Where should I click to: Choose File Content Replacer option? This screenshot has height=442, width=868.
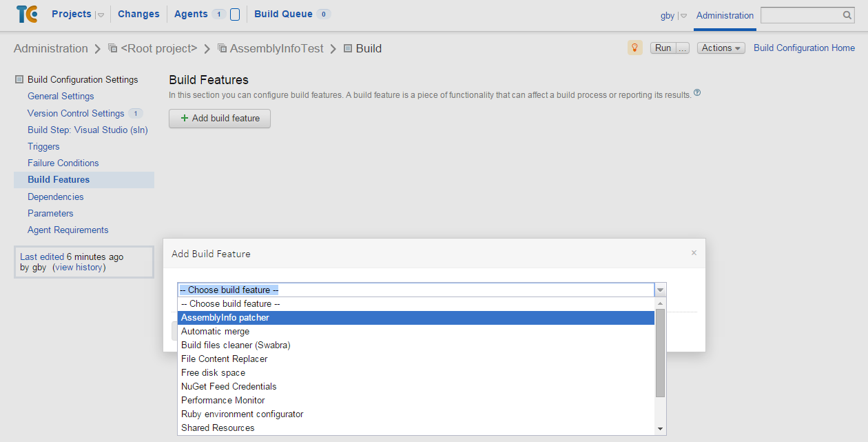[225, 359]
